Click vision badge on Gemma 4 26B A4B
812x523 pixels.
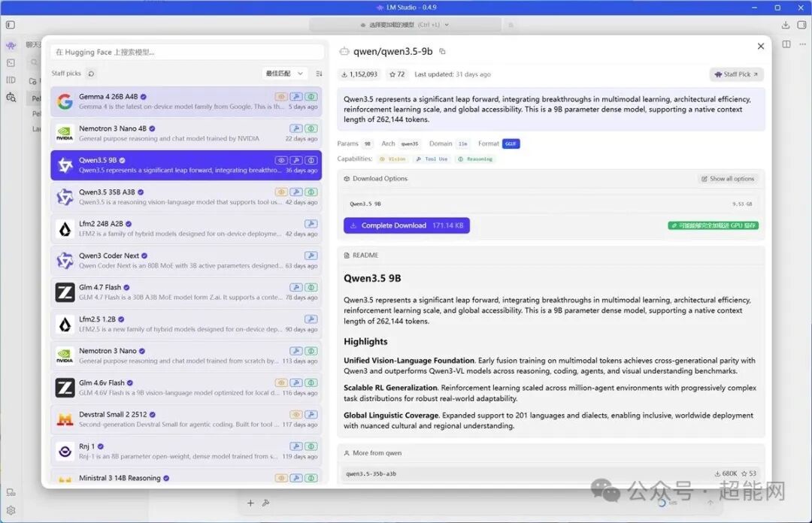(x=281, y=97)
